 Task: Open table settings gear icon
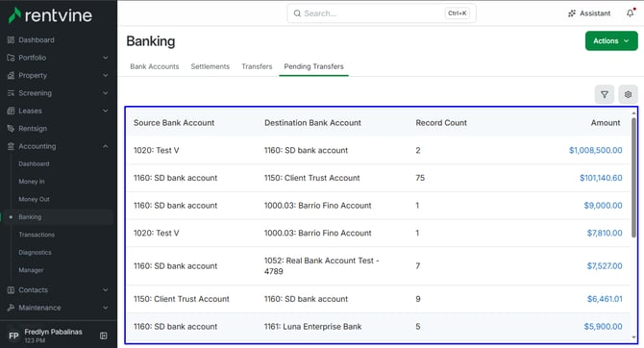pyautogui.click(x=628, y=94)
